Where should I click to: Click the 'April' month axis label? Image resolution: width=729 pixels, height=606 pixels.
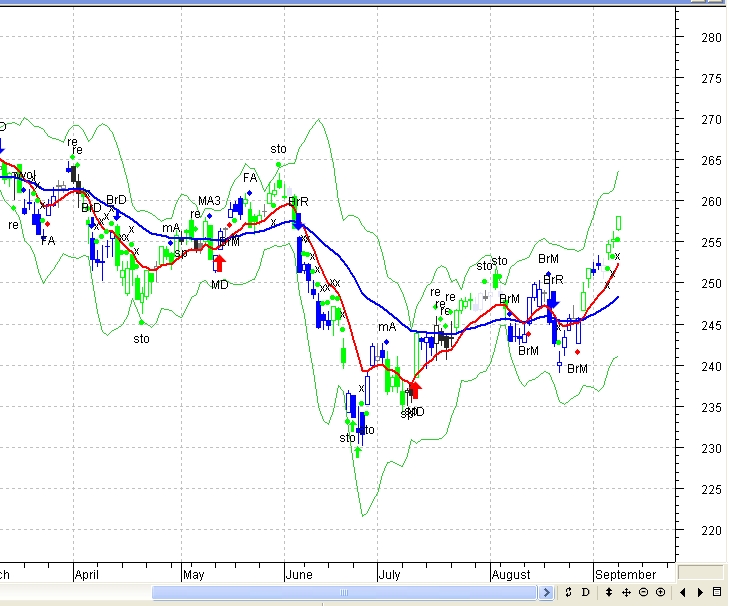point(87,575)
